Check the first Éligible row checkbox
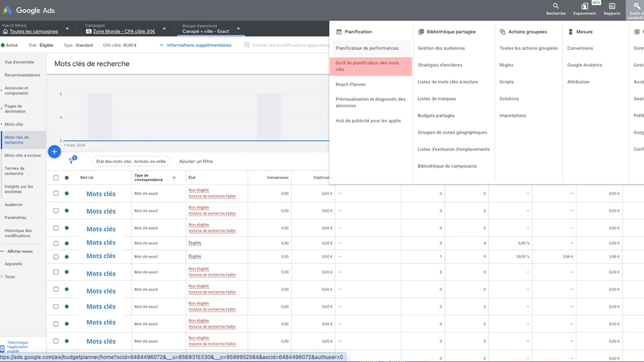The height and width of the screenshot is (362, 644). (56, 243)
